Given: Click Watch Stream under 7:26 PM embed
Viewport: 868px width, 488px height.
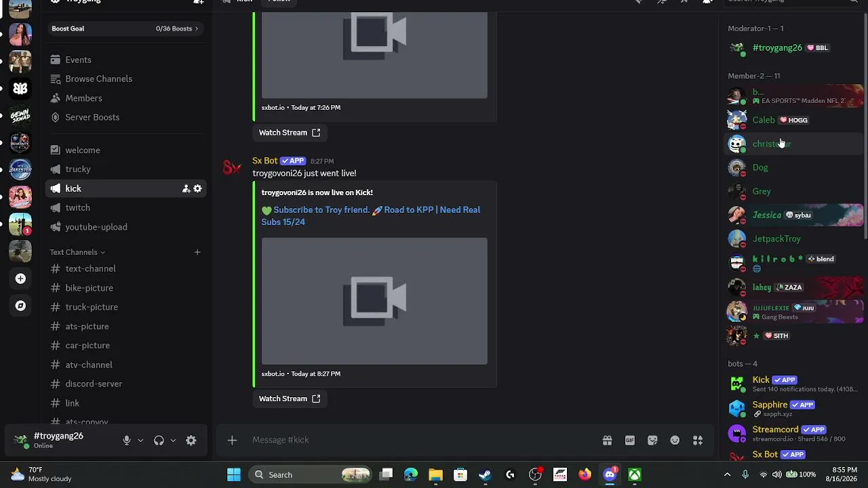Looking at the screenshot, I should point(290,132).
